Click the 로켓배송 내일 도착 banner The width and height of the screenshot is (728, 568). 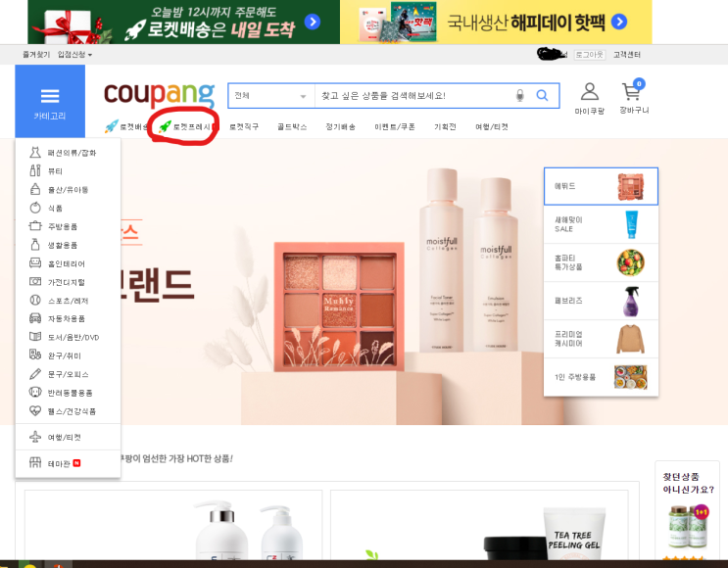click(184, 22)
